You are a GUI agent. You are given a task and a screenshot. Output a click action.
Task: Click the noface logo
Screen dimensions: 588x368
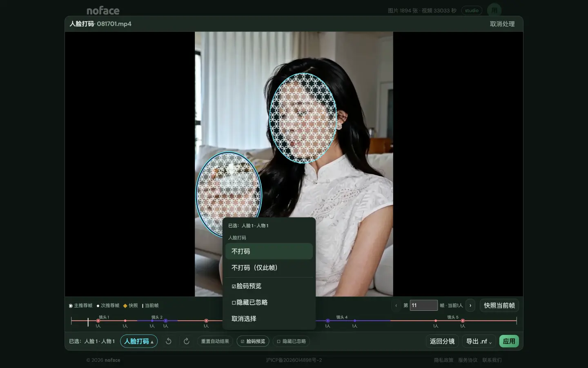tap(103, 11)
